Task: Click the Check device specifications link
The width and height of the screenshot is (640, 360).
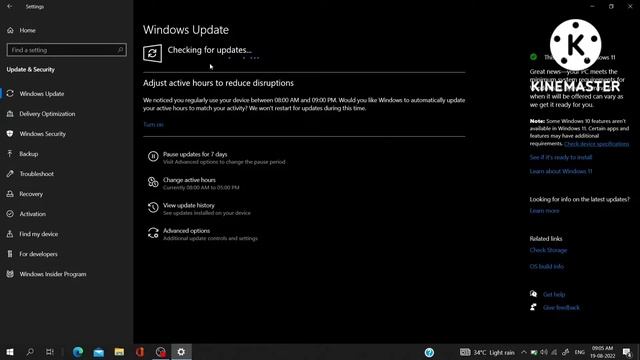Action: click(x=596, y=144)
